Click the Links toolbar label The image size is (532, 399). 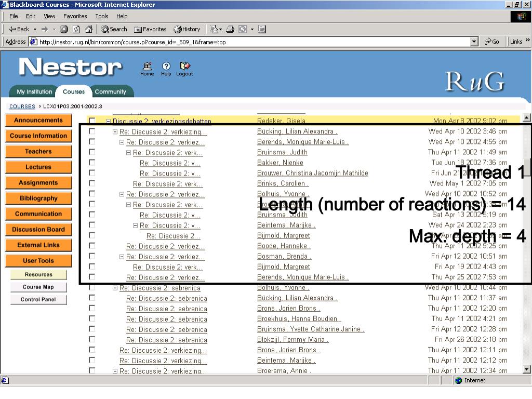(x=516, y=42)
